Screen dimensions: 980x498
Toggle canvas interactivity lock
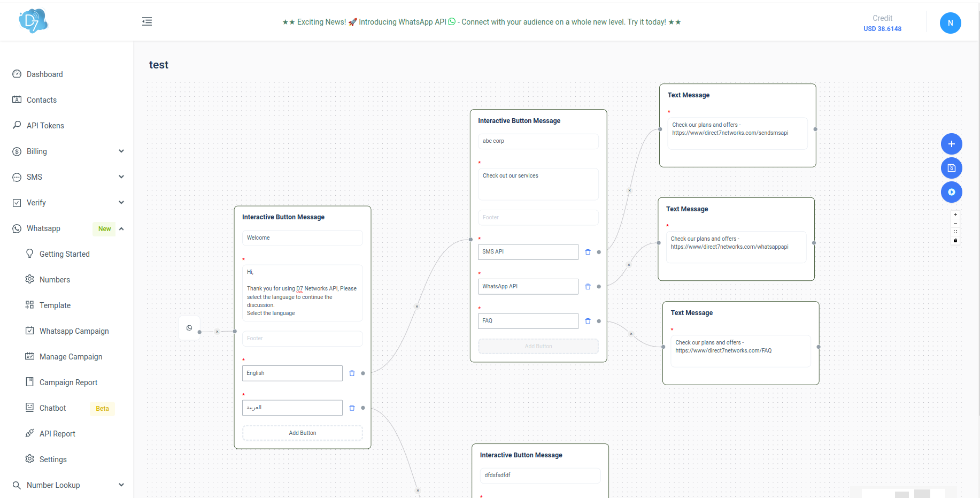(955, 240)
